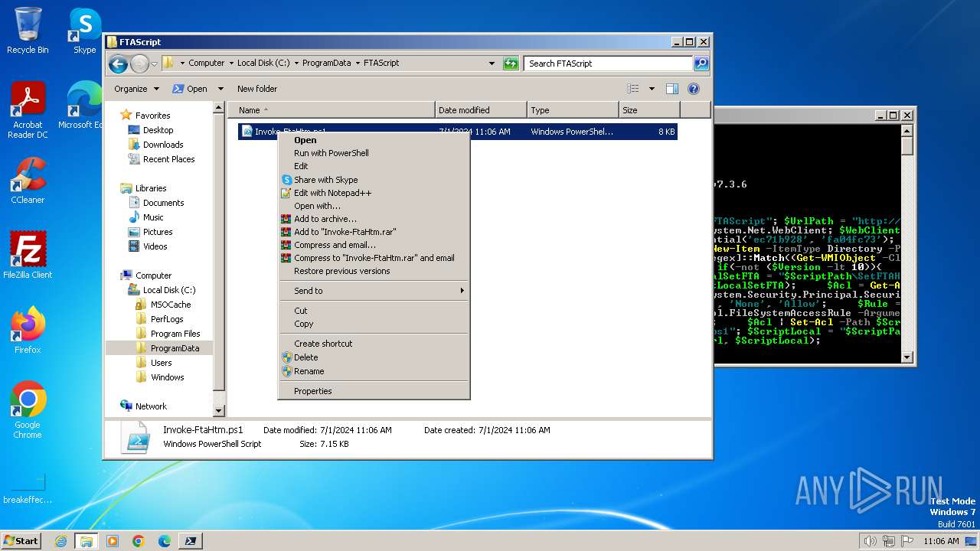Show the preview pane
980x551 pixels.
pos(671,89)
